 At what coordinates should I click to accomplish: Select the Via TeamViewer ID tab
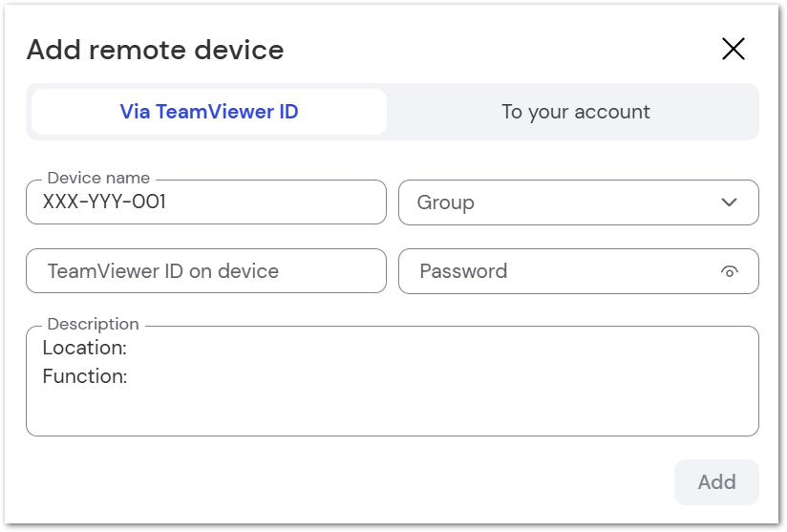pyautogui.click(x=209, y=112)
